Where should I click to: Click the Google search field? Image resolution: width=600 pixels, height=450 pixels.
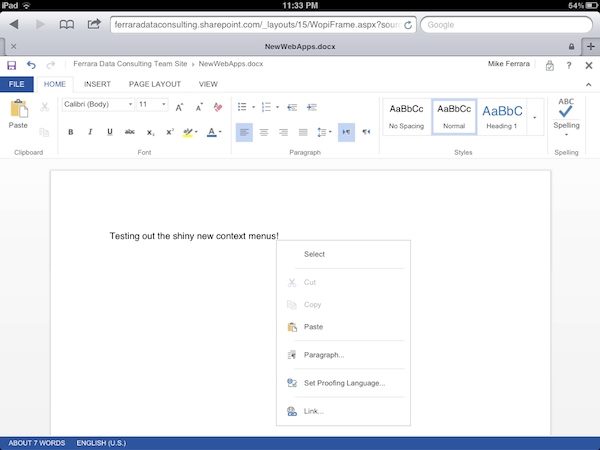506,25
